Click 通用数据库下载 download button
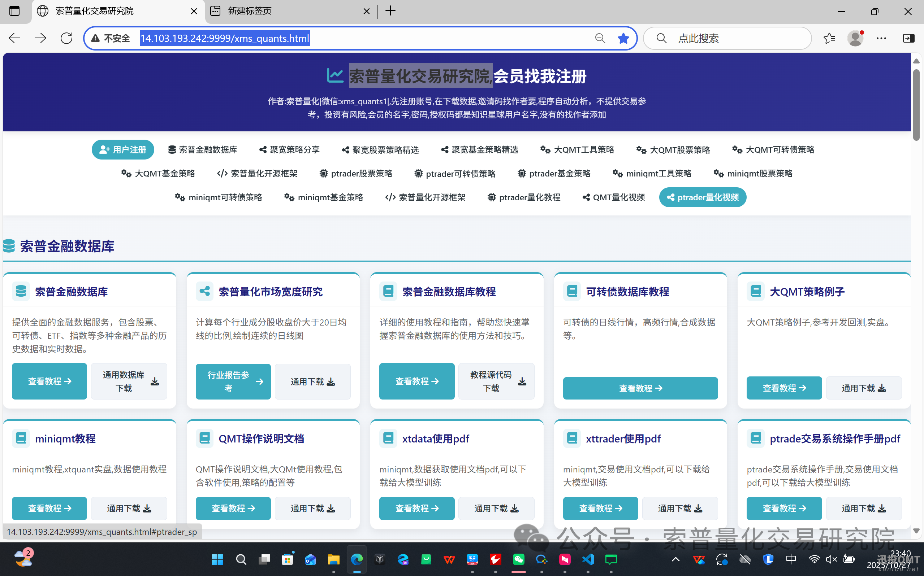The image size is (924, 576). coord(129,381)
